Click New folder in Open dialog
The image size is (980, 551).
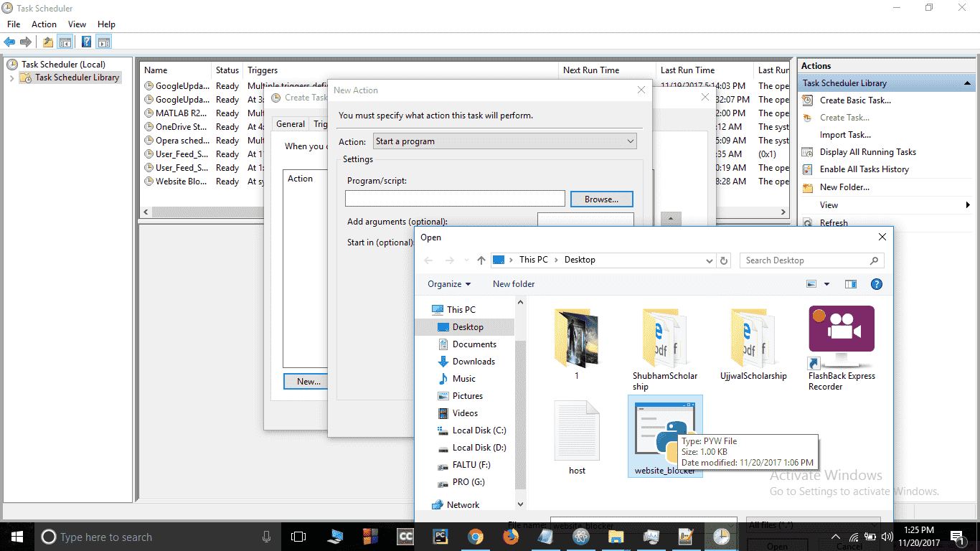pyautogui.click(x=514, y=284)
